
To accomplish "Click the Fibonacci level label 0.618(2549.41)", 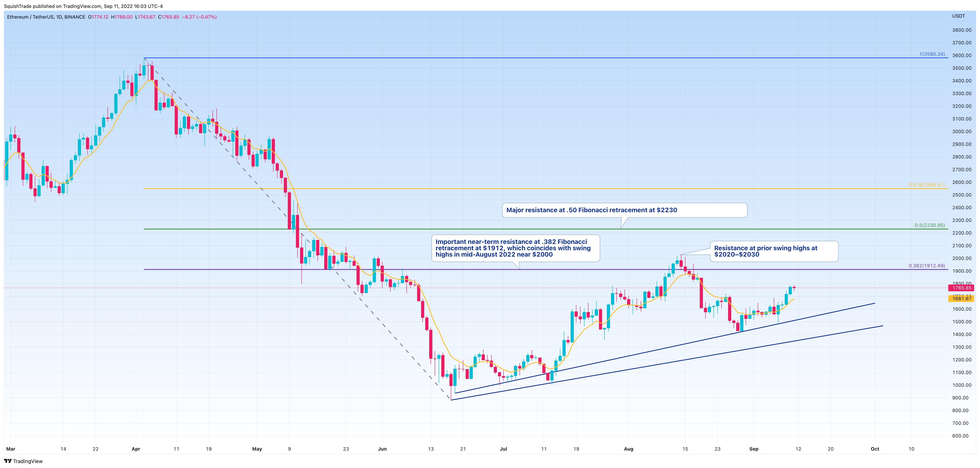I will click(x=927, y=185).
